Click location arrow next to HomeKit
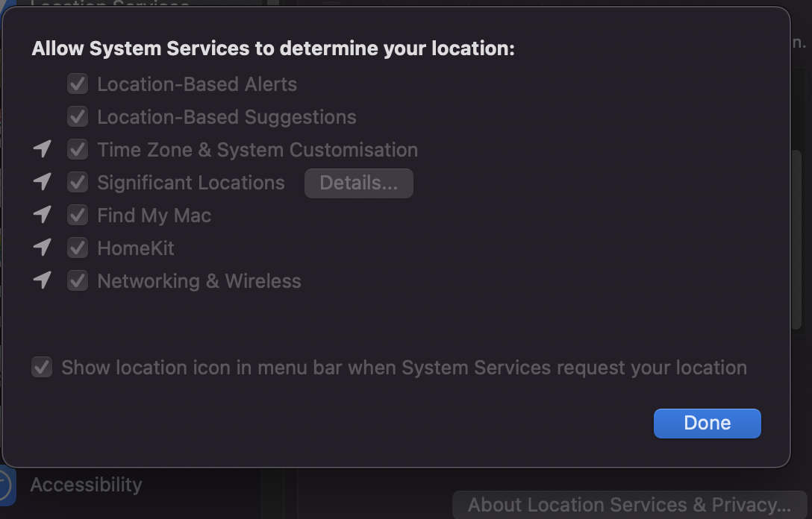The height and width of the screenshot is (519, 812). [43, 248]
